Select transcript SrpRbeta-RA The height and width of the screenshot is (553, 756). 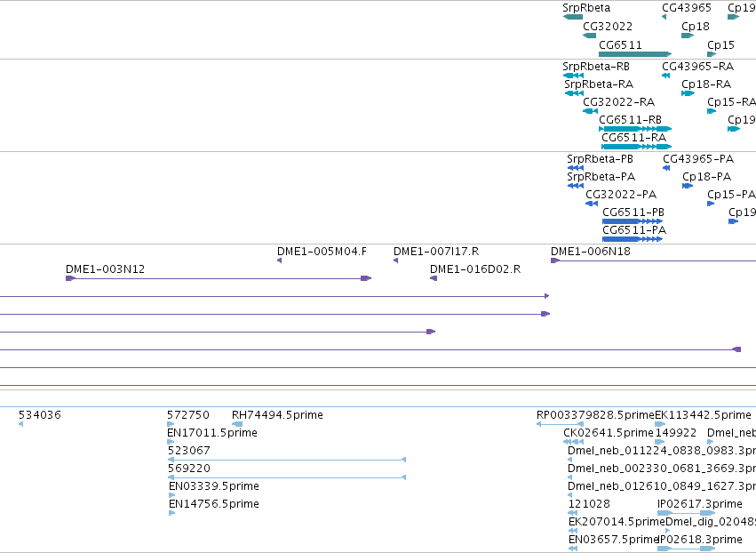599,84
